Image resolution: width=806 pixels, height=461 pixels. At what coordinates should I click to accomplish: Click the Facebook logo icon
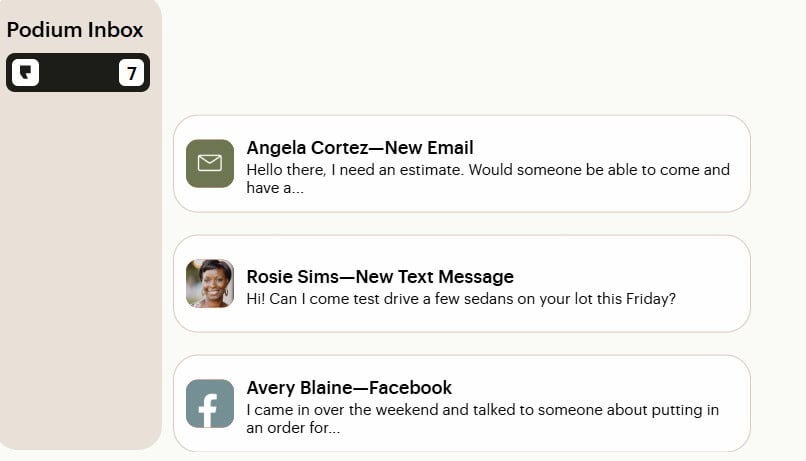[210, 404]
